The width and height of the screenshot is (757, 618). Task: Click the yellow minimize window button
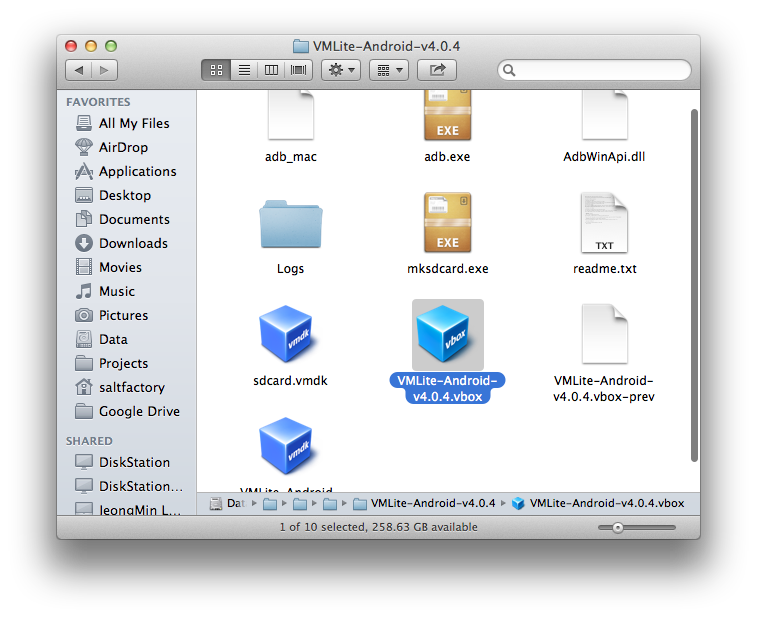[x=91, y=46]
